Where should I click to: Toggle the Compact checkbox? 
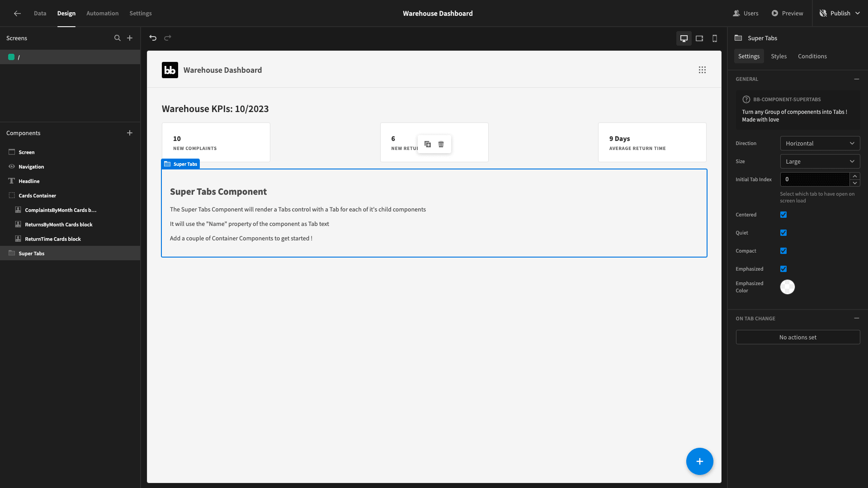point(783,251)
